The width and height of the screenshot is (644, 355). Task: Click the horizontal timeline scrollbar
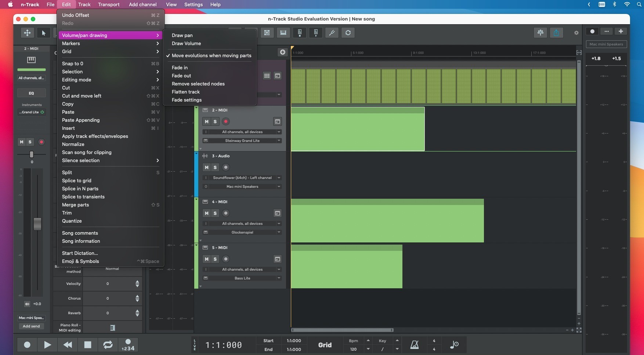342,330
